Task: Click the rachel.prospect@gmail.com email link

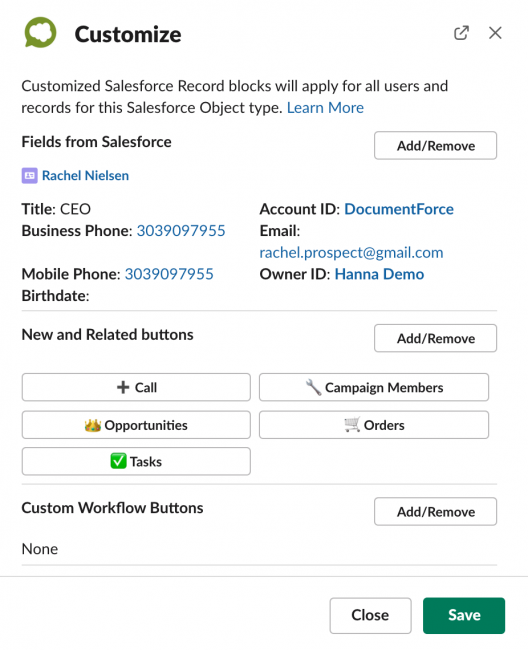Action: pos(351,252)
